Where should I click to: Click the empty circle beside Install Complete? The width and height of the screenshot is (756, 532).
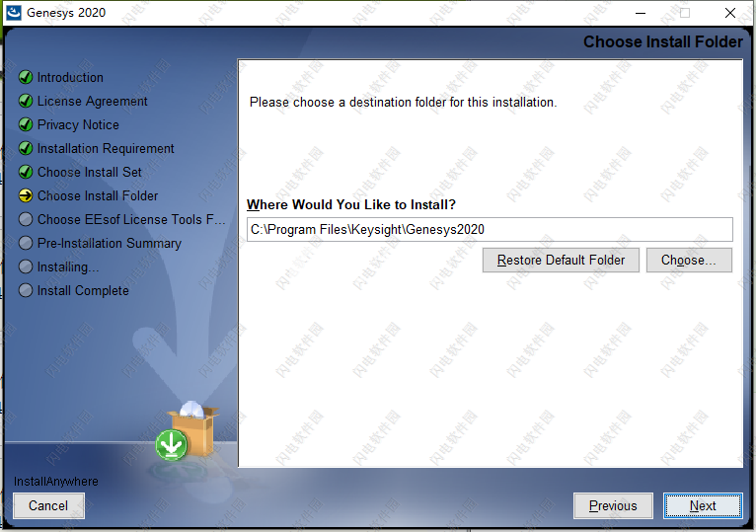26,290
